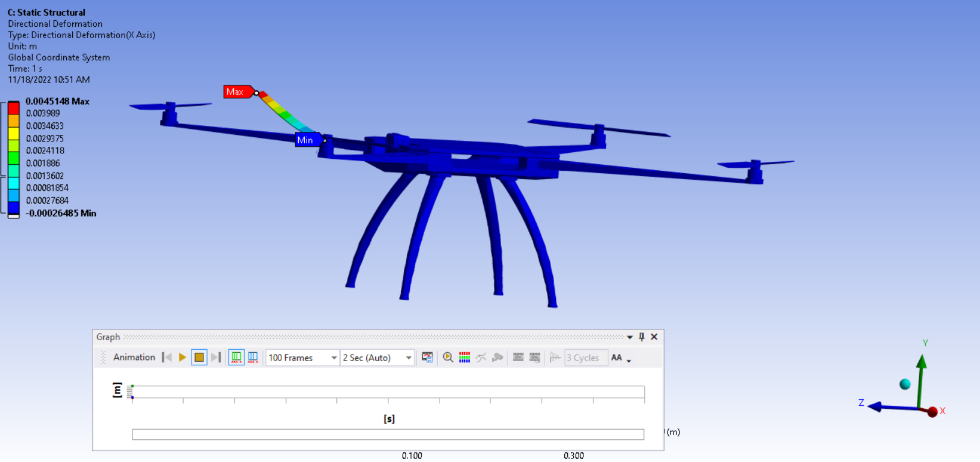Open the AA font size dropdown

(x=620, y=358)
